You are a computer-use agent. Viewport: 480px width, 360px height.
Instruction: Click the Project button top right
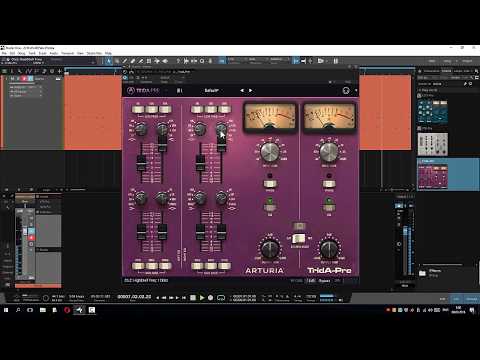[x=467, y=61]
